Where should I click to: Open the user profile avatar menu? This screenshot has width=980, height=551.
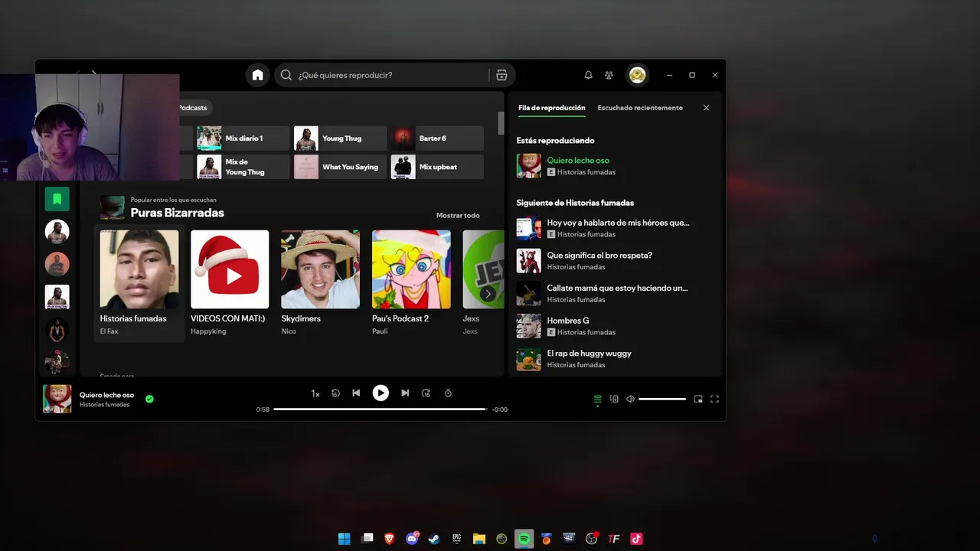[637, 75]
